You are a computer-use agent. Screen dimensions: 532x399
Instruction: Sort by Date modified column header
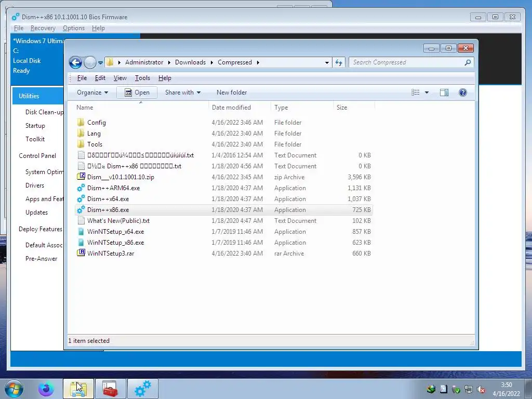pos(240,107)
